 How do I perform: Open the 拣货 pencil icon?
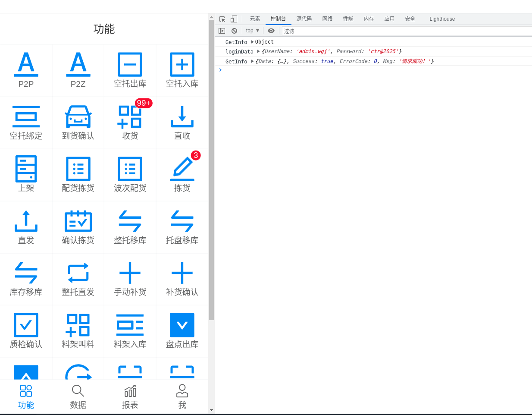point(182,169)
